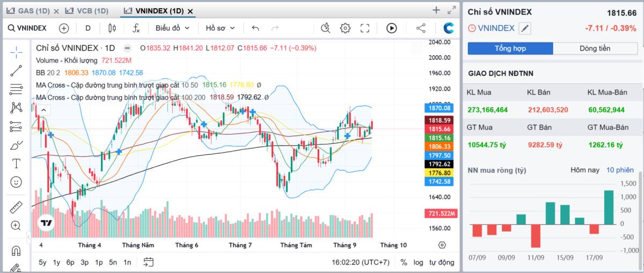Click the pencil edit icon beside VNINDEX
The width and height of the screenshot is (644, 273).
(x=525, y=28)
